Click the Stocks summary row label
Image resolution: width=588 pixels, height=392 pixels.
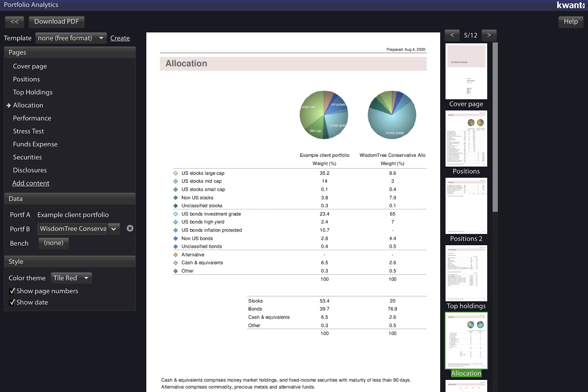pyautogui.click(x=255, y=301)
